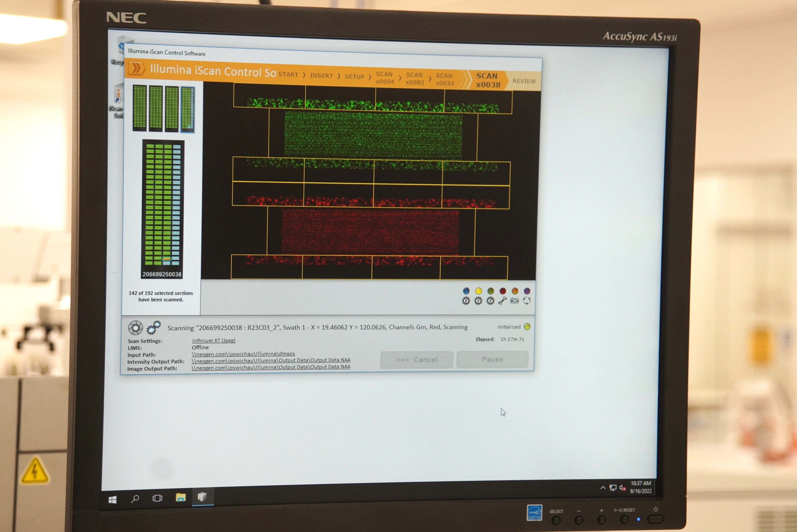The width and height of the screenshot is (797, 532).
Task: Click the circular refresh arrows icon
Action: (x=527, y=301)
